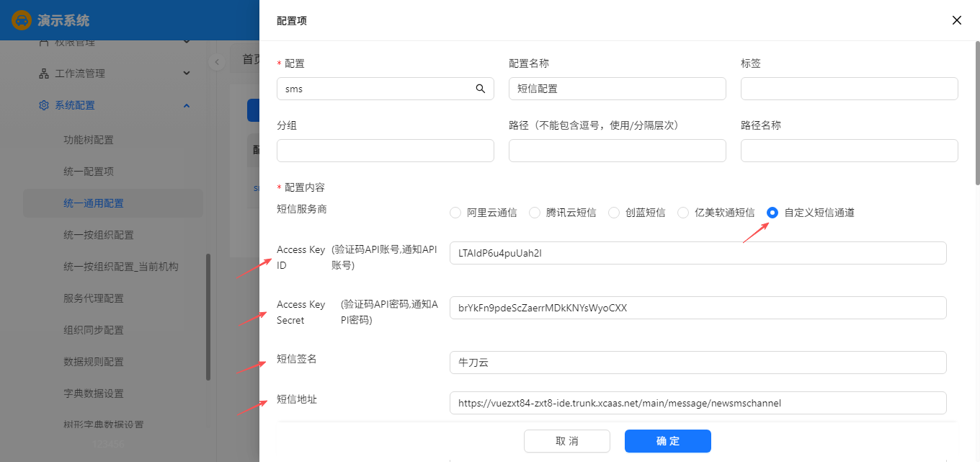Screen dimensions: 980x462
Task: Go to 字典数据设置 menu item
Action: click(x=94, y=394)
